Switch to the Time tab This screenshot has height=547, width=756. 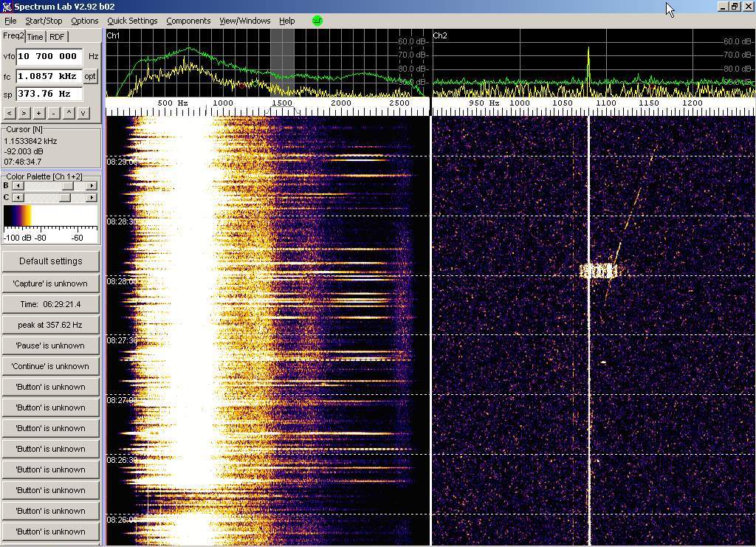(x=35, y=37)
